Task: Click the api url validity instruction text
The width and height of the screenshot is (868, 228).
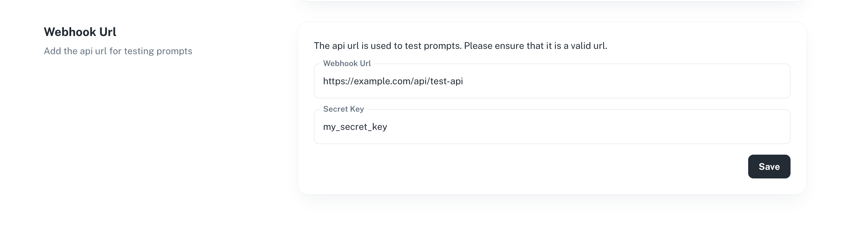Action: (460, 45)
